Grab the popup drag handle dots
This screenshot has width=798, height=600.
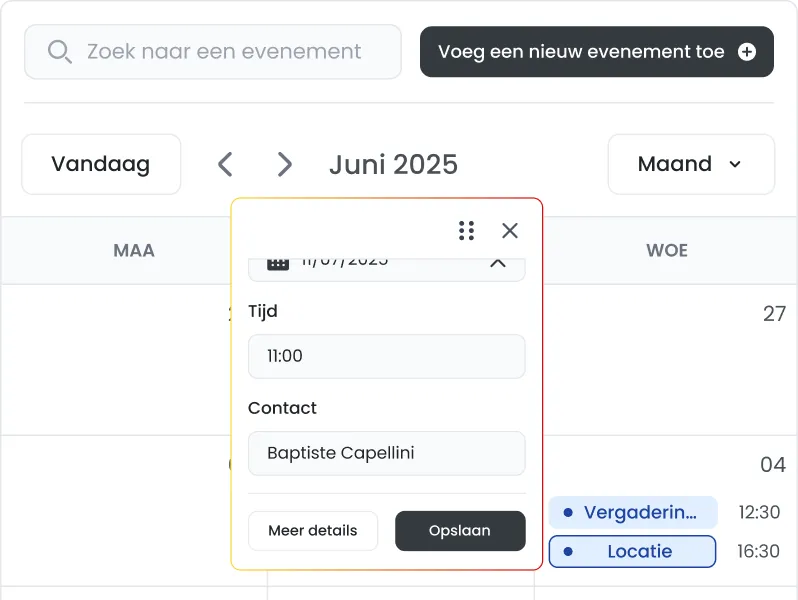(x=466, y=231)
